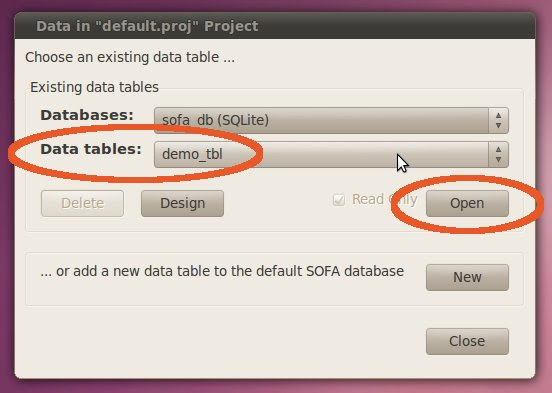Click up arrow on Data tables spinner

tap(498, 150)
